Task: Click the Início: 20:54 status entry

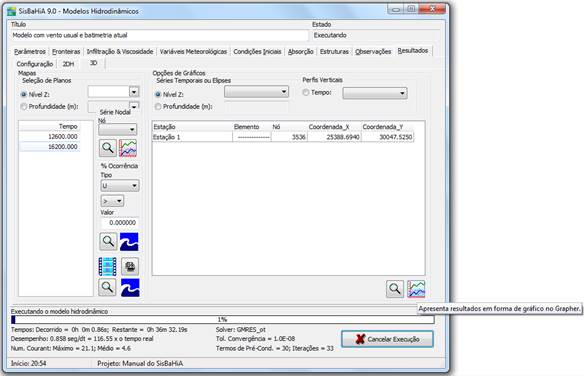Action: pyautogui.click(x=28, y=363)
